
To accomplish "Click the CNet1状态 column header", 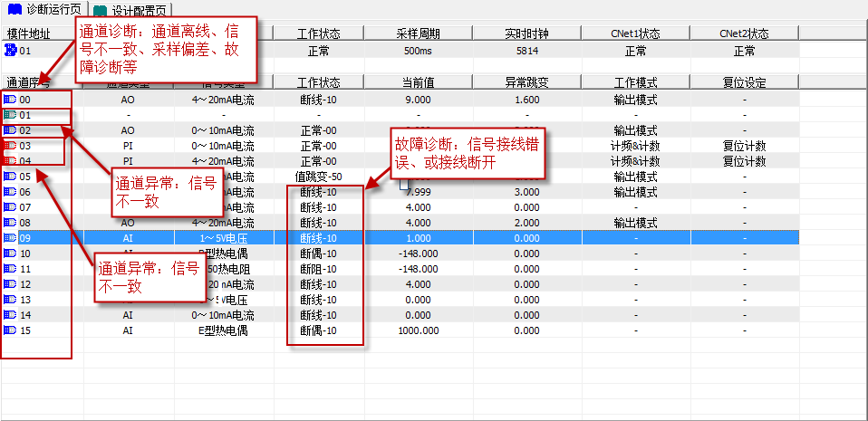I will click(x=634, y=33).
